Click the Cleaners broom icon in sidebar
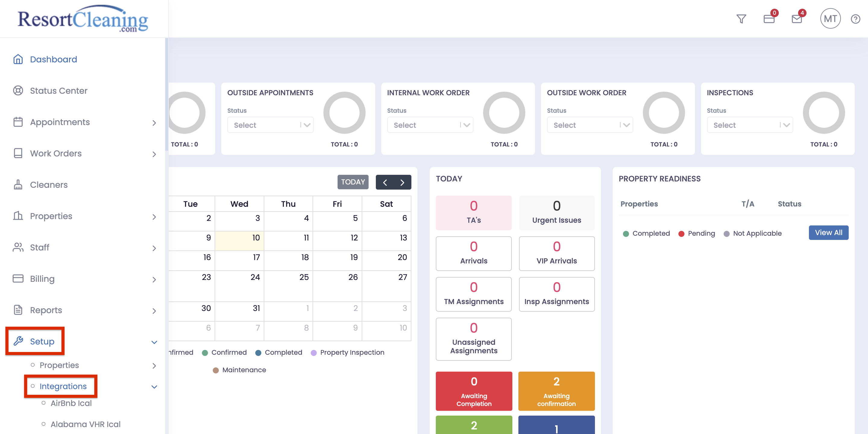The image size is (868, 434). 18,185
